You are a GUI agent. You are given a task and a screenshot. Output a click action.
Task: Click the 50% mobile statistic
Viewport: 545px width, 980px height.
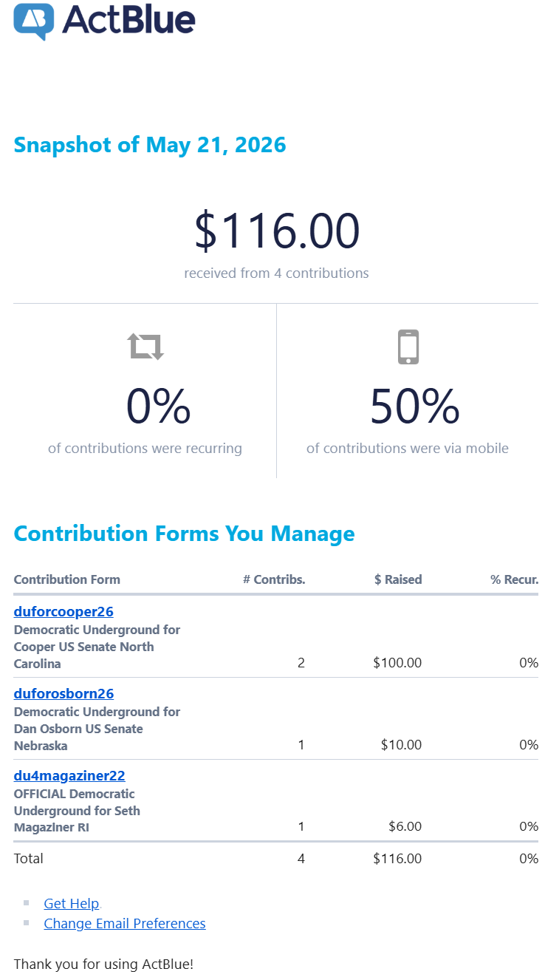tap(415, 406)
